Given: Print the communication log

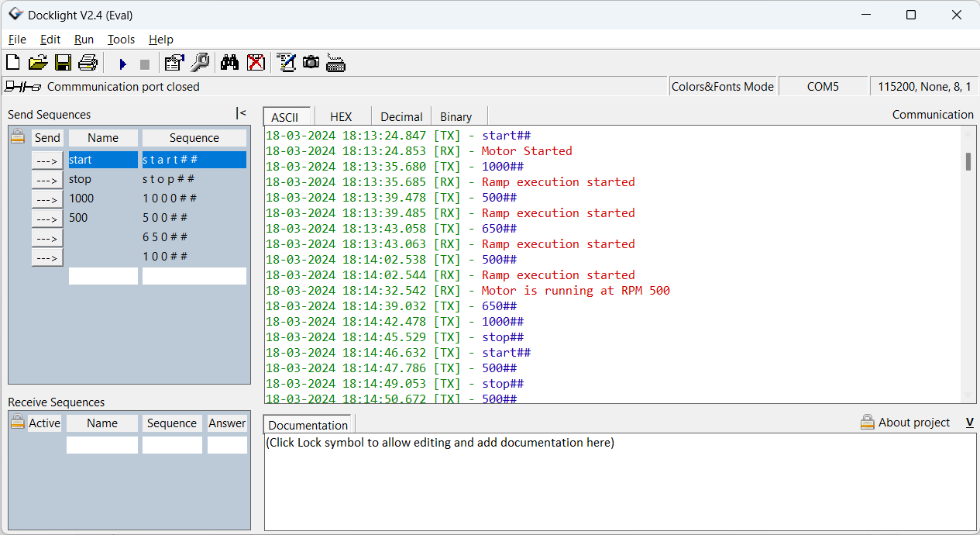Looking at the screenshot, I should tap(88, 62).
